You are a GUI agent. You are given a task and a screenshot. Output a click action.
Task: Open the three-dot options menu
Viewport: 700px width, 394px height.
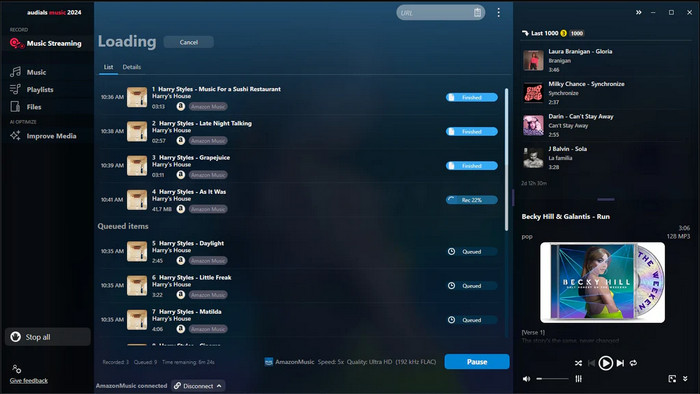(499, 12)
